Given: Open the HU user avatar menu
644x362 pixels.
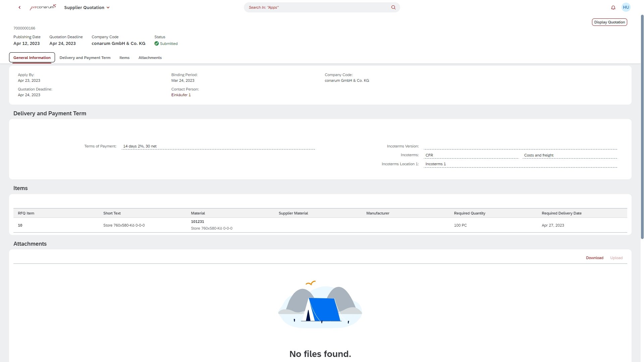Looking at the screenshot, I should [x=626, y=7].
